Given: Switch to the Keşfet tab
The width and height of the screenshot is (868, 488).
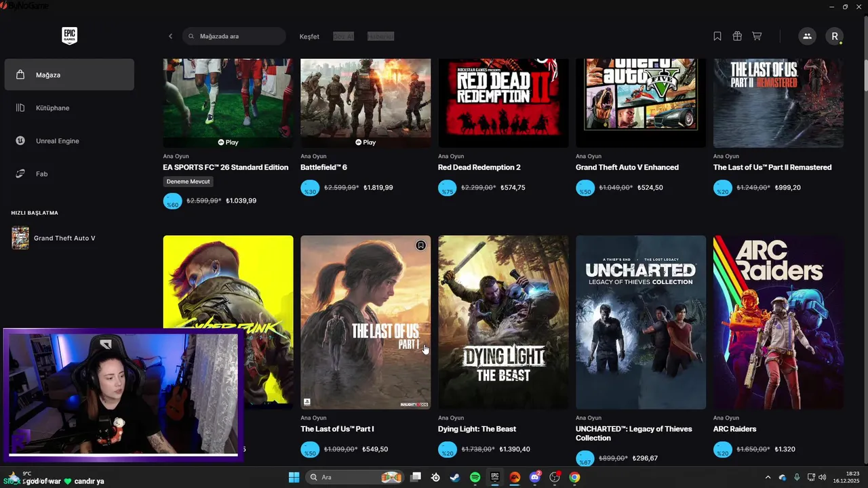Looking at the screenshot, I should (309, 37).
